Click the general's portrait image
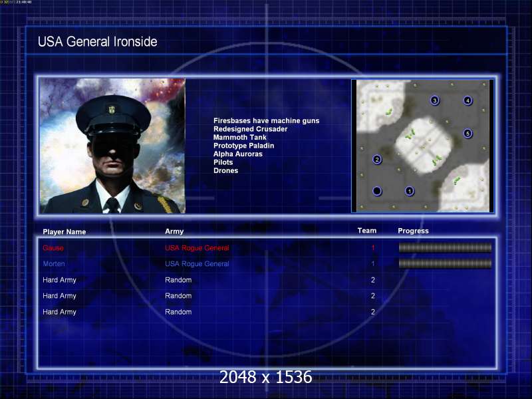This screenshot has height=399, width=532. (112, 146)
